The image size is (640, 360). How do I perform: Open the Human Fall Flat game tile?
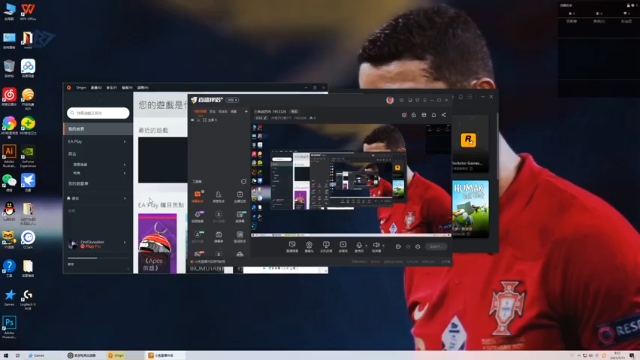[470, 209]
